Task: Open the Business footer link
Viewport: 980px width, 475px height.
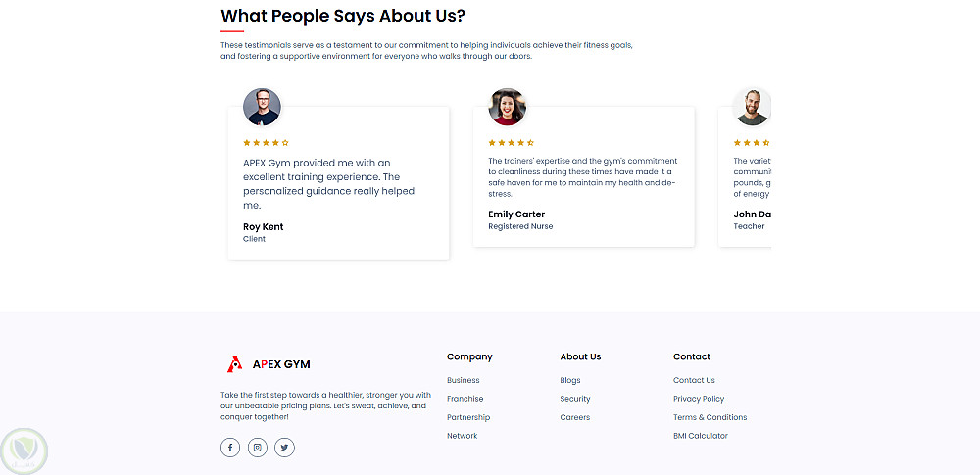Action: tap(464, 380)
